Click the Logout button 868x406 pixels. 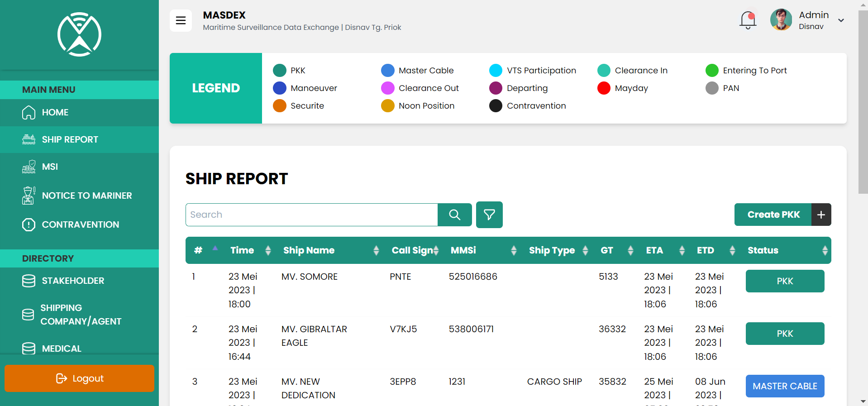(x=79, y=378)
